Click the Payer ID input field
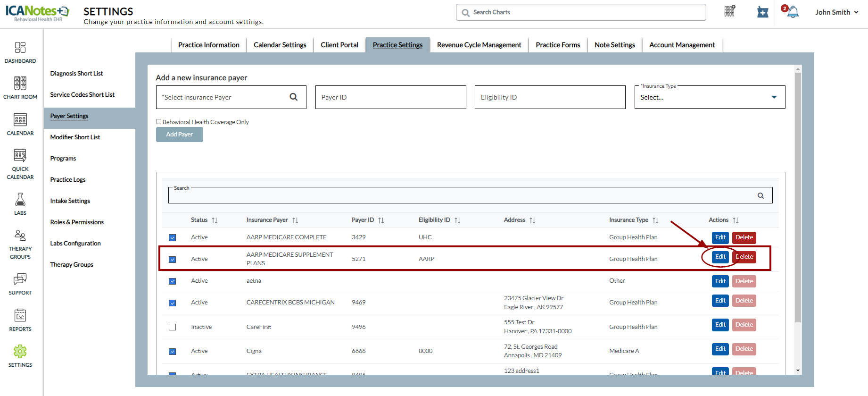 click(390, 97)
